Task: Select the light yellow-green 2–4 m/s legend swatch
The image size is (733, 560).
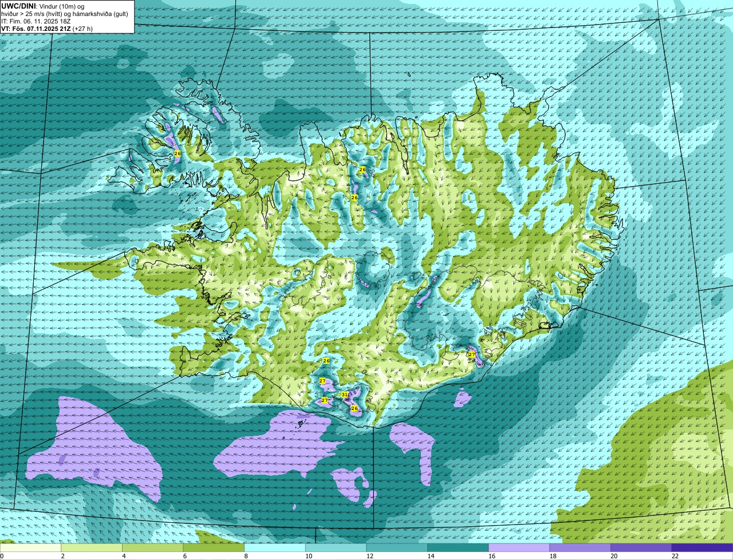Action: (92, 547)
